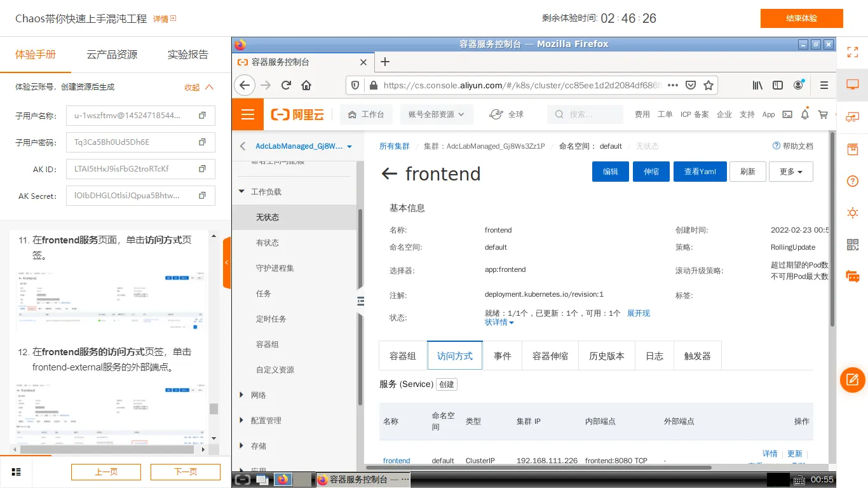Open Firefox library icon
Image resolution: width=868 pixels, height=488 pixels.
757,85
